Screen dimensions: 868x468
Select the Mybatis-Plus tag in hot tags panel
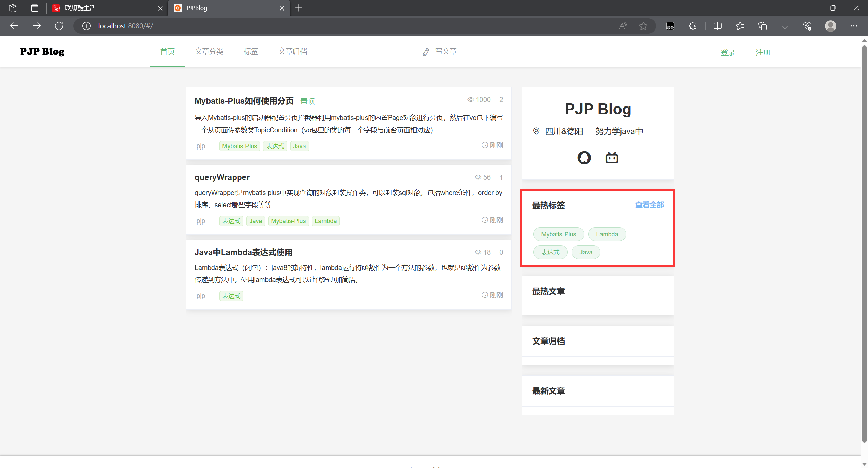point(558,234)
